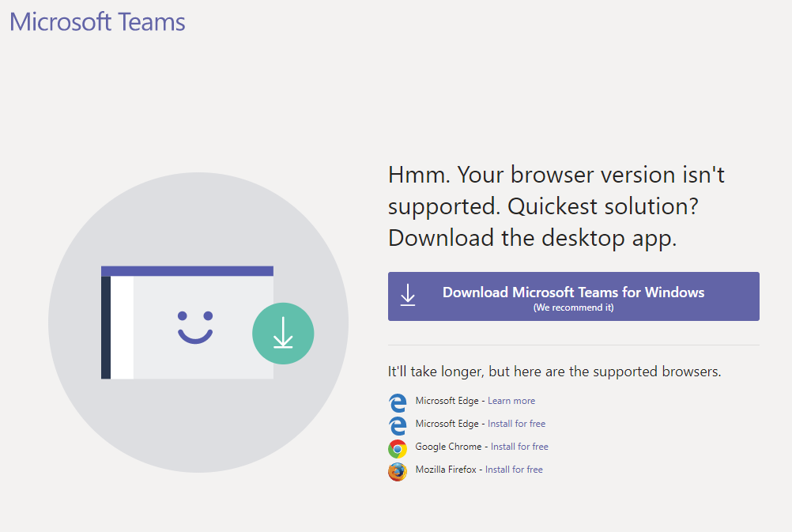792x532 pixels.
Task: Click the download arrow icon in purple button
Action: pyautogui.click(x=408, y=295)
